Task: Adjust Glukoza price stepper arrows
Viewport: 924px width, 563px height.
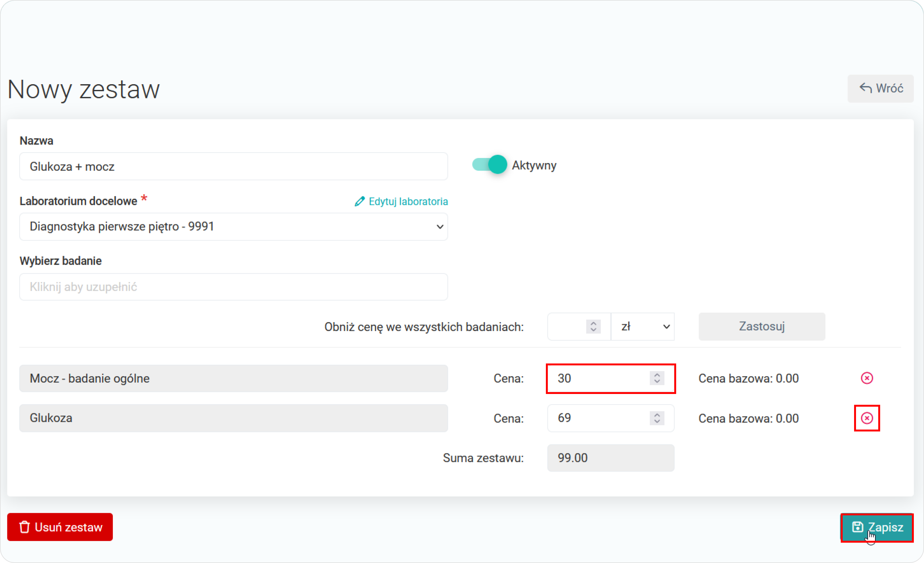Action: point(657,418)
